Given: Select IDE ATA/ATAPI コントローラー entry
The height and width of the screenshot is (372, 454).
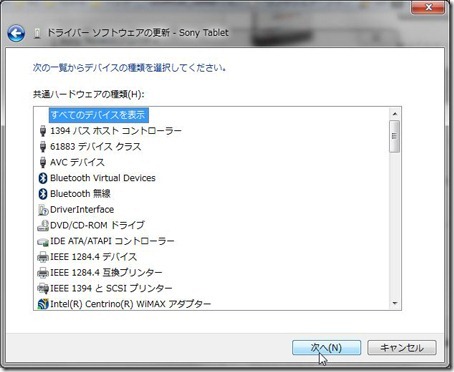Looking at the screenshot, I should point(112,241).
